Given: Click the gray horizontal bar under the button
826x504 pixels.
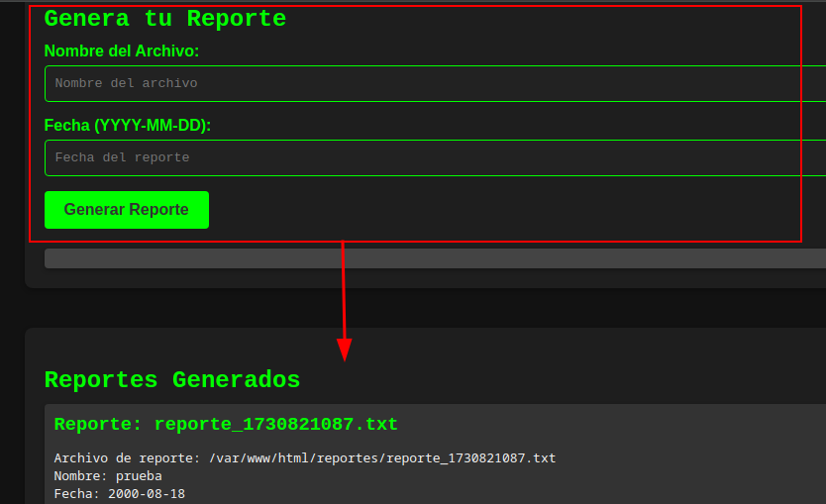Looking at the screenshot, I should 434,259.
